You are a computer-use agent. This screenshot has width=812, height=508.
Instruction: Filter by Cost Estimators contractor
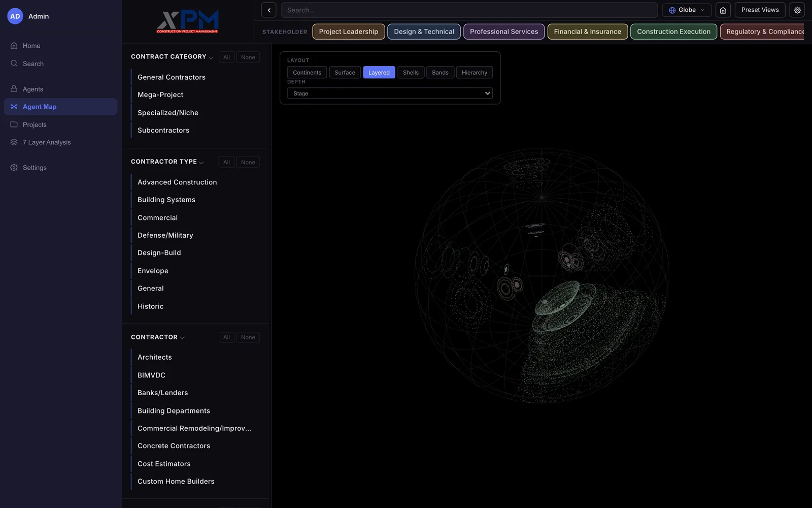[x=164, y=464]
